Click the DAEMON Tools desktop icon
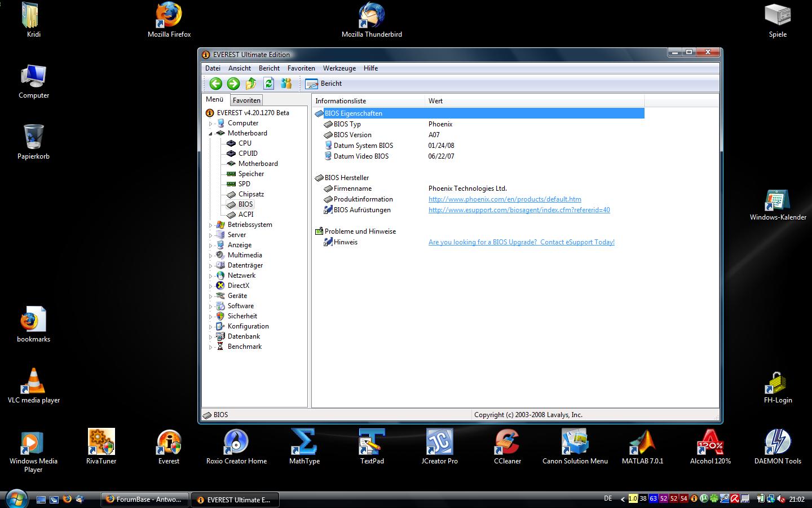 coord(778,446)
